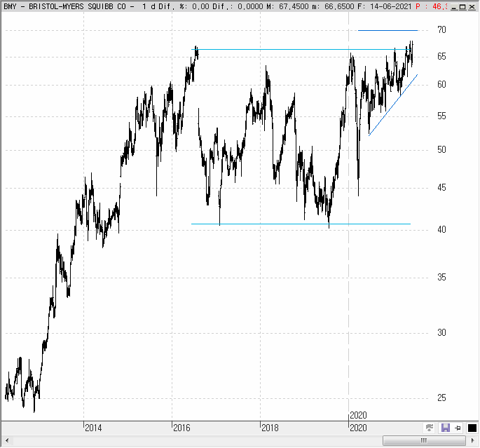
Task: Click the F: 14-06-2021 date in header
Action: point(384,6)
